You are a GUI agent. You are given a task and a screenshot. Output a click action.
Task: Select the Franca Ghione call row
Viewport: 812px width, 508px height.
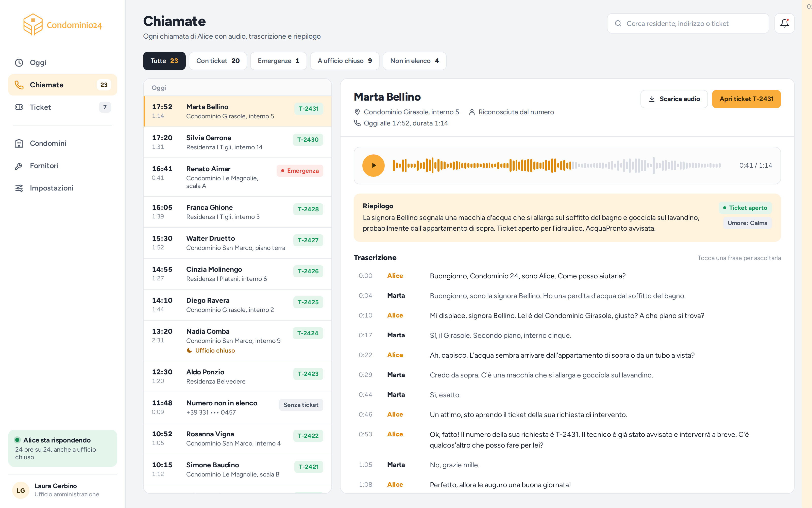tap(238, 212)
